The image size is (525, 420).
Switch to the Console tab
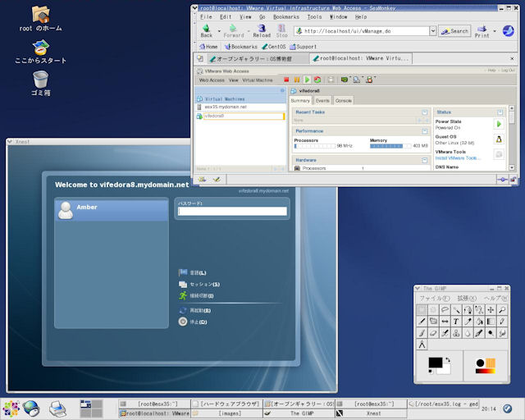click(344, 100)
